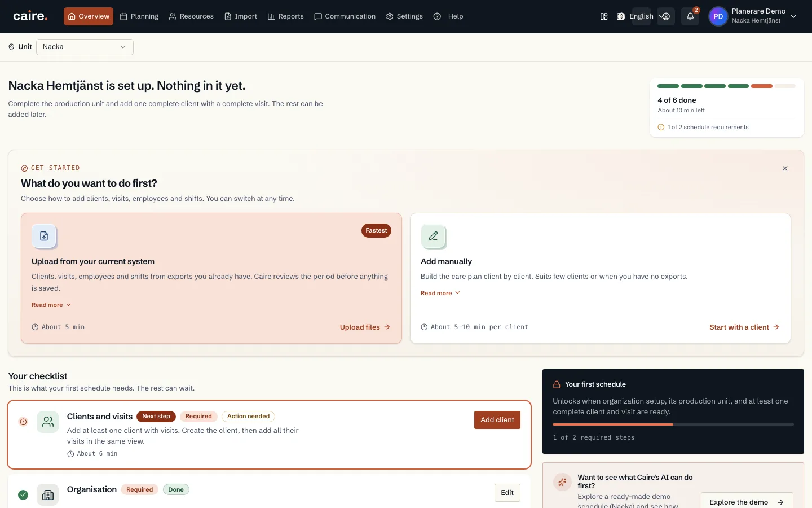This screenshot has height=508, width=812.
Task: Open the Help menu
Action: pos(448,16)
